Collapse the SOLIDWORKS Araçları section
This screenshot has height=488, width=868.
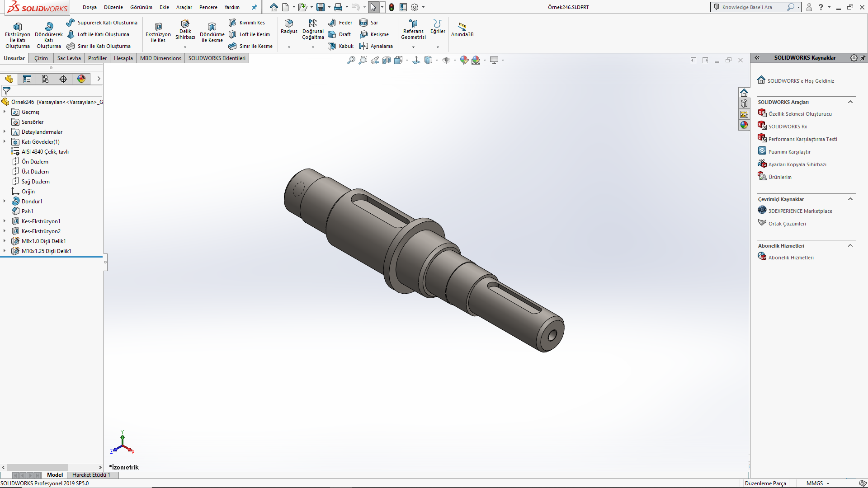coord(850,102)
